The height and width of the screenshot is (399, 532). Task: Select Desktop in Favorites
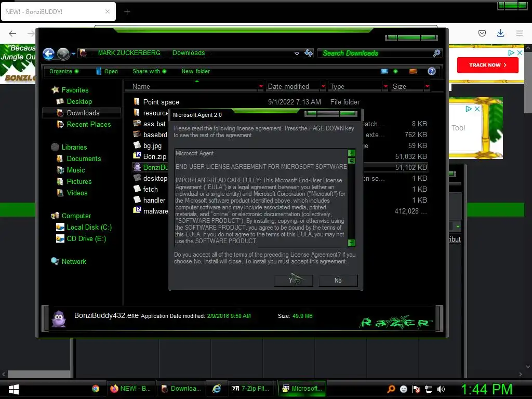click(x=79, y=101)
